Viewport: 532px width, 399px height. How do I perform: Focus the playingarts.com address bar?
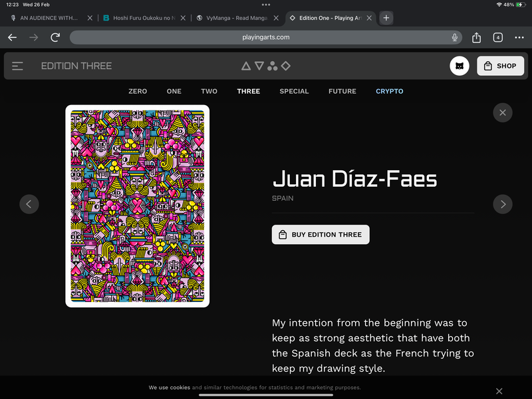[265, 37]
